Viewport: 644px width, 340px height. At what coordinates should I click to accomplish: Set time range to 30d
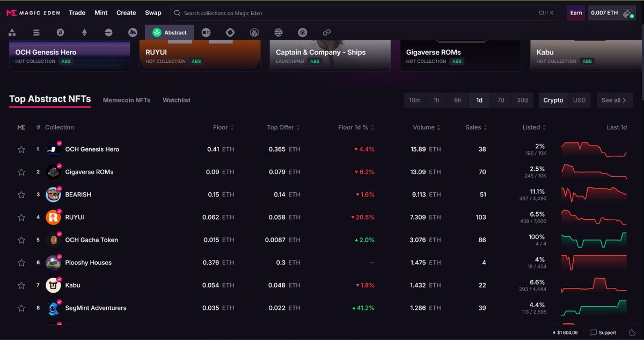point(522,100)
